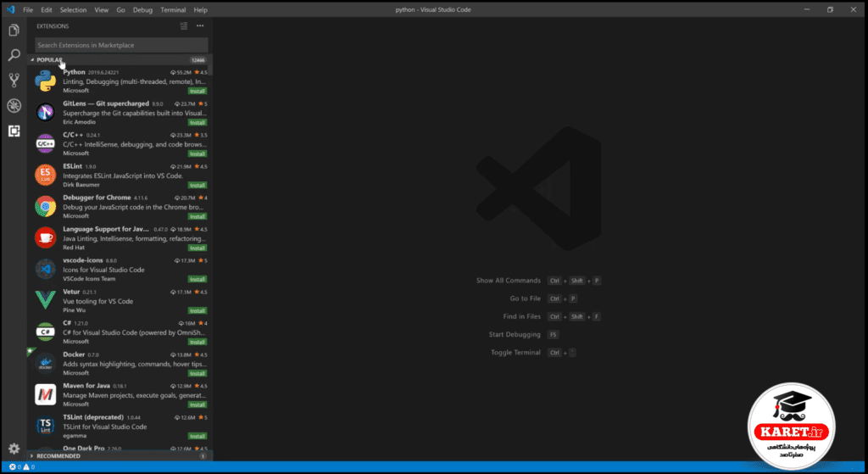This screenshot has height=474, width=868.
Task: Click the Language Support for Java icon
Action: (x=46, y=238)
